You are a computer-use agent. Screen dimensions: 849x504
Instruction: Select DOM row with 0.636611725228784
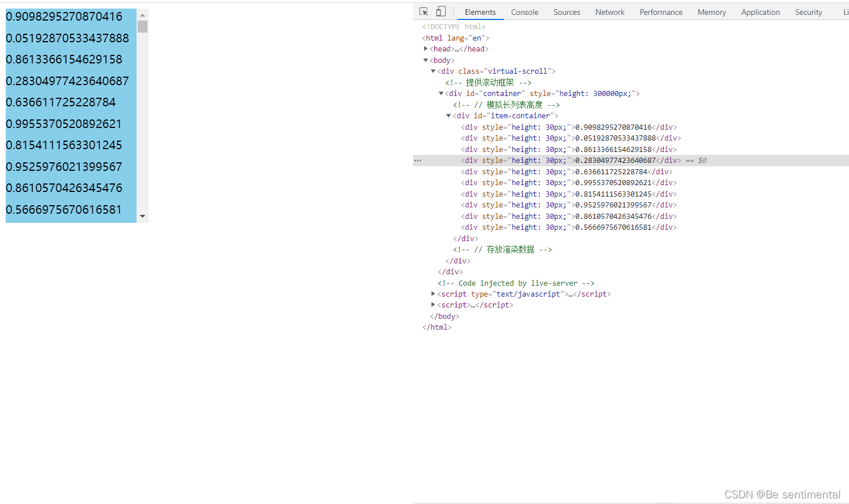566,171
